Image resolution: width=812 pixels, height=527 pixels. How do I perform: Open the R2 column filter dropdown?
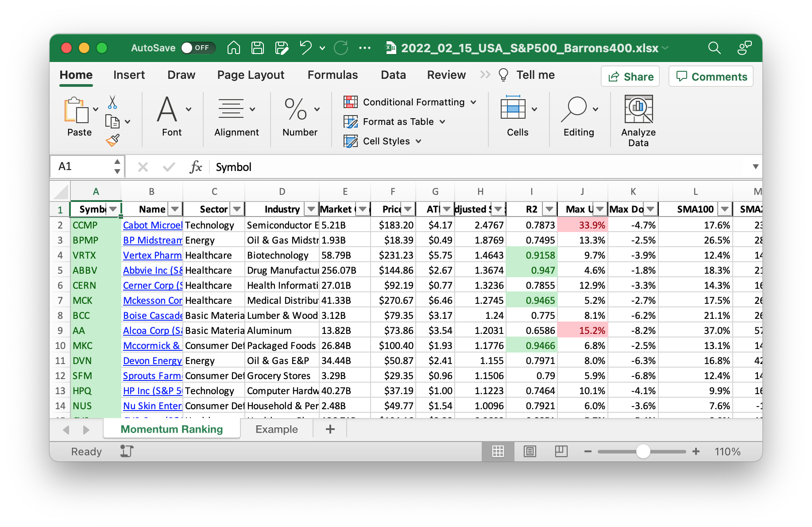click(x=549, y=209)
